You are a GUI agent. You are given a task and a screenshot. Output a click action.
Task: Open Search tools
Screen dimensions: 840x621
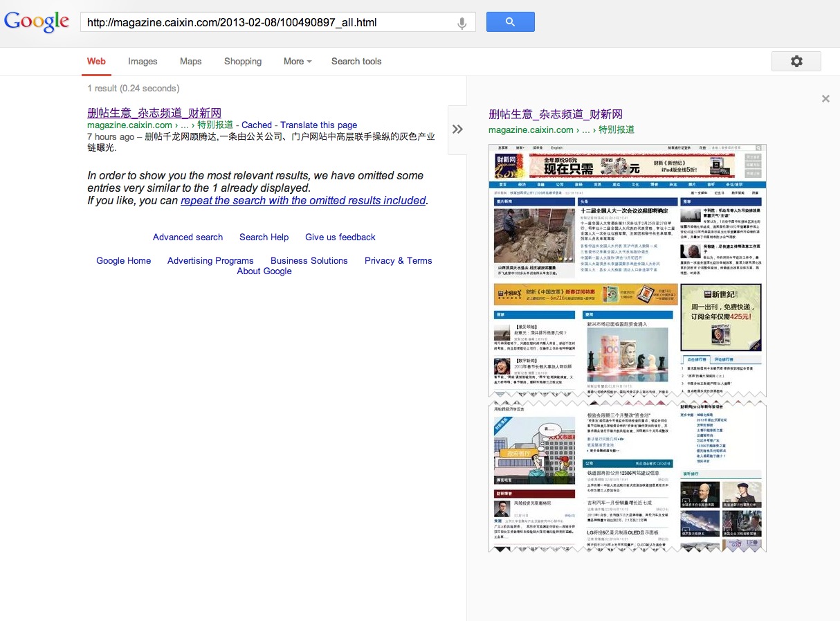pyautogui.click(x=356, y=61)
